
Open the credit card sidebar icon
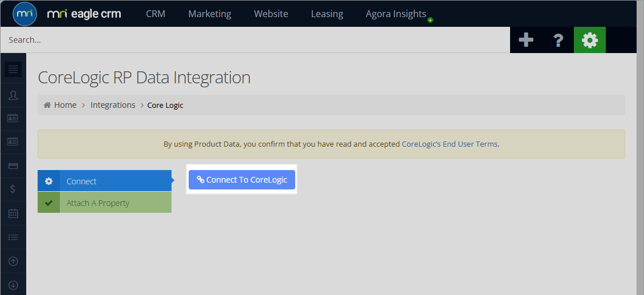click(13, 166)
